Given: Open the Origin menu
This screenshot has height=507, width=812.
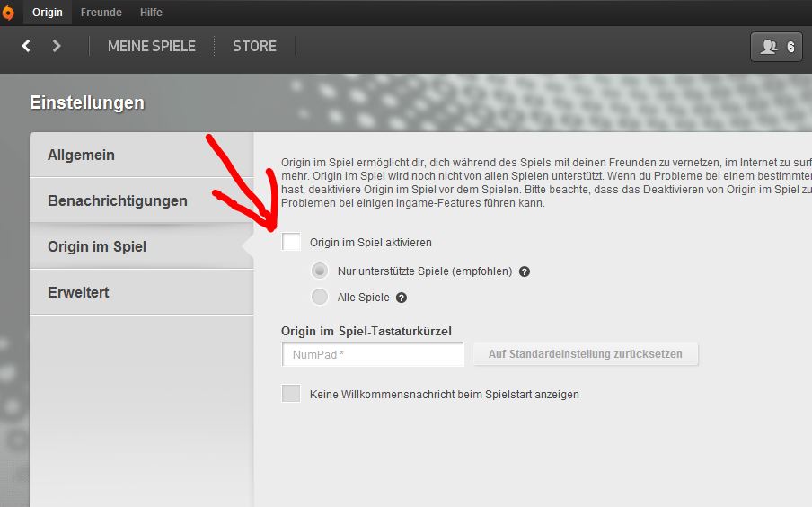Looking at the screenshot, I should pyautogui.click(x=47, y=13).
